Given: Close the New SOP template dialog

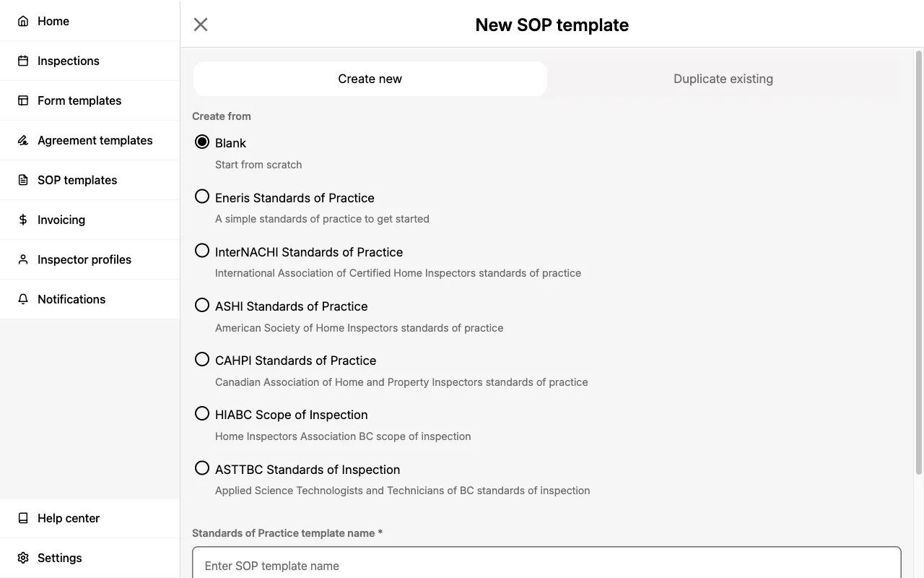Looking at the screenshot, I should coord(200,24).
